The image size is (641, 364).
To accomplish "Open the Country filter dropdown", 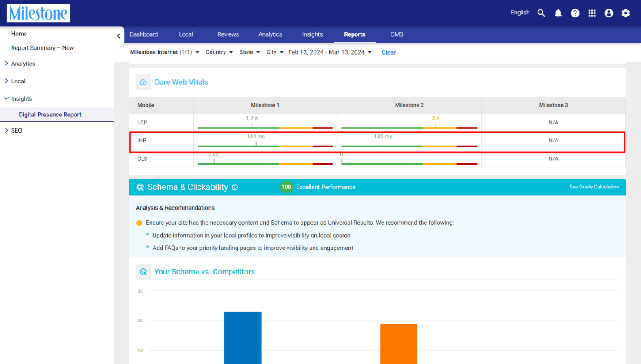I will click(x=219, y=52).
